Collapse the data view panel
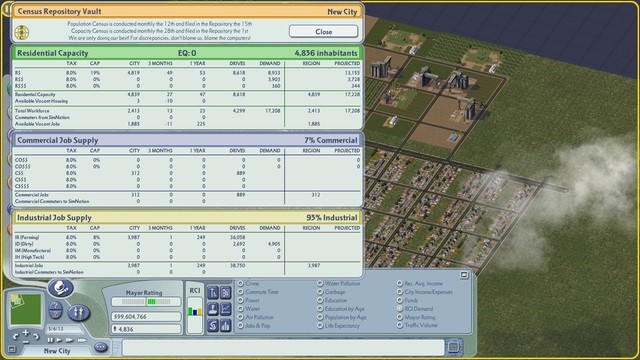The height and width of the screenshot is (360, 640). [464, 275]
